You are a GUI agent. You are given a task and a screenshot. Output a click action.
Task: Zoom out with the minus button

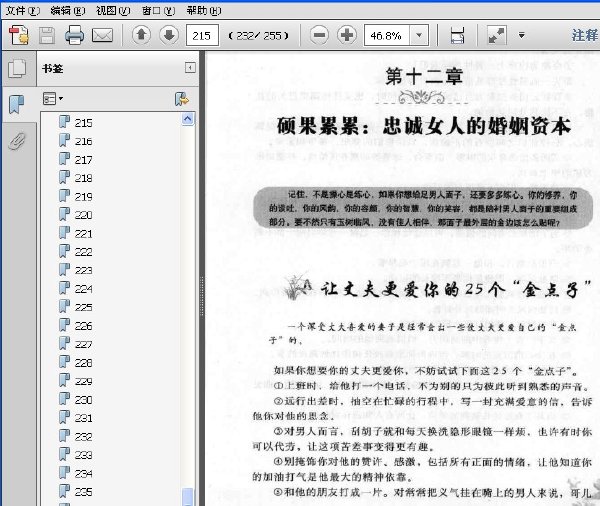[319, 35]
